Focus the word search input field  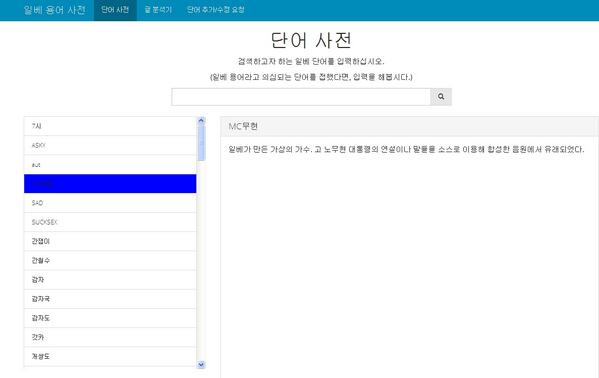pos(301,97)
